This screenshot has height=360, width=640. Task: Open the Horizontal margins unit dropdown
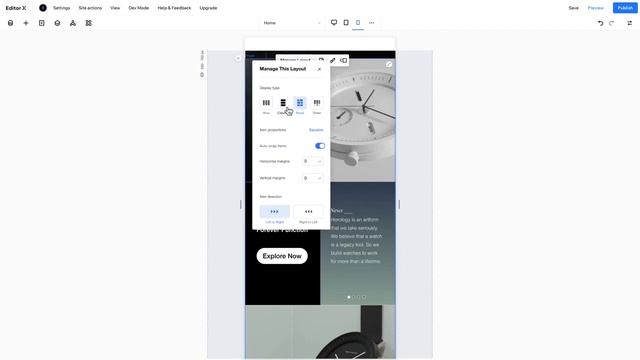click(320, 161)
